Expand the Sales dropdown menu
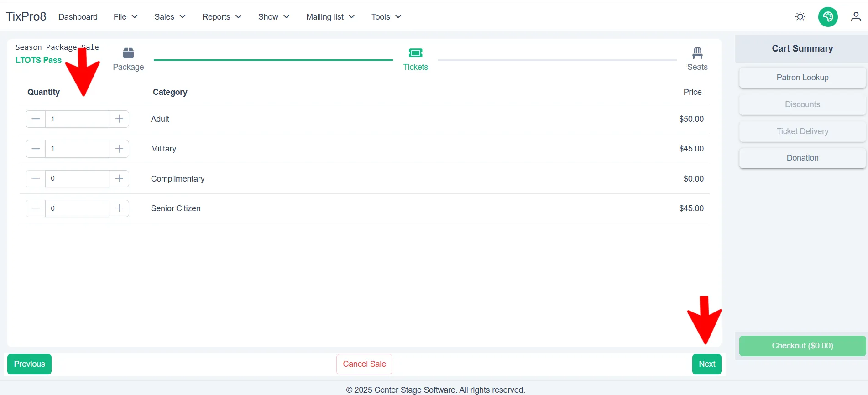Viewport: 868px width, 395px height. (170, 17)
